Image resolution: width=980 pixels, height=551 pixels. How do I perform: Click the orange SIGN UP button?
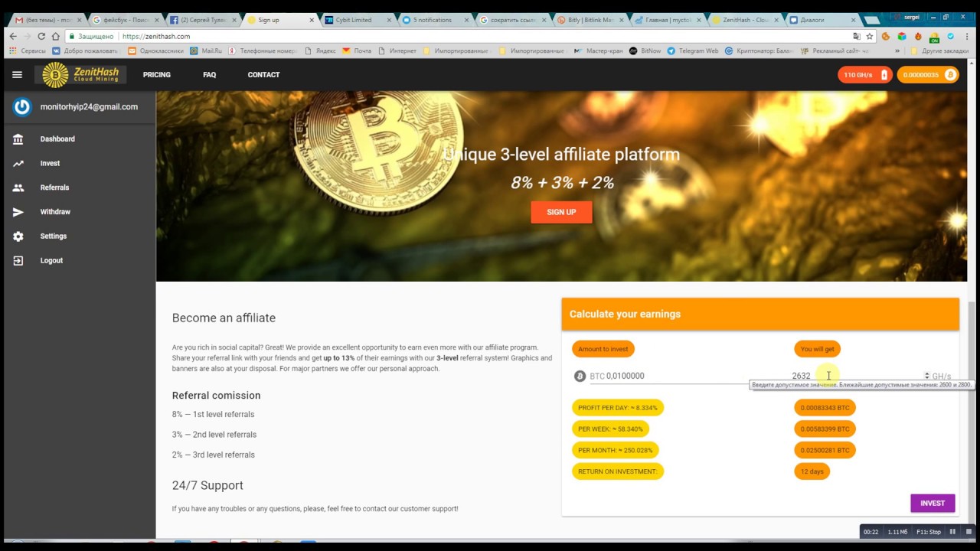[561, 212]
